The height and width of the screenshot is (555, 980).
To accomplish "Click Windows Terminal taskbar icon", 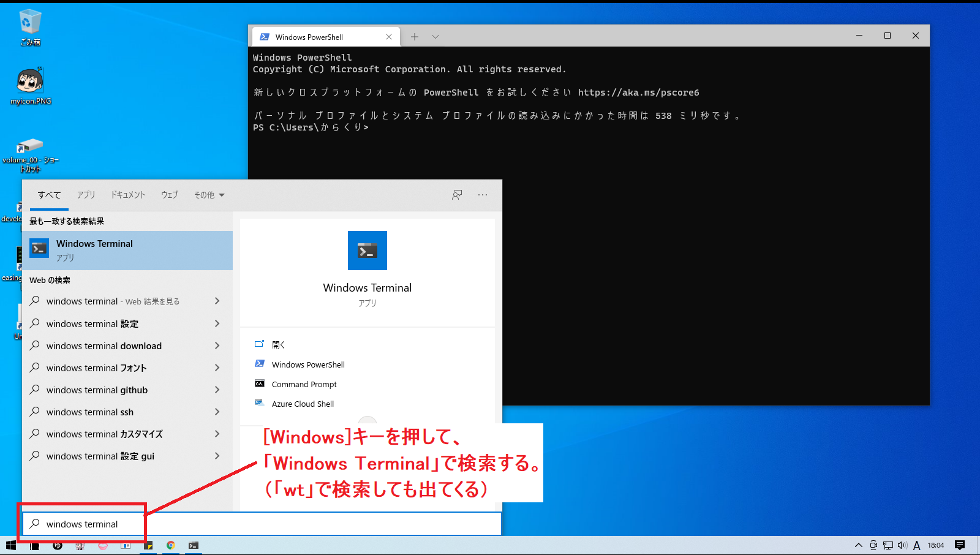I will 194,545.
